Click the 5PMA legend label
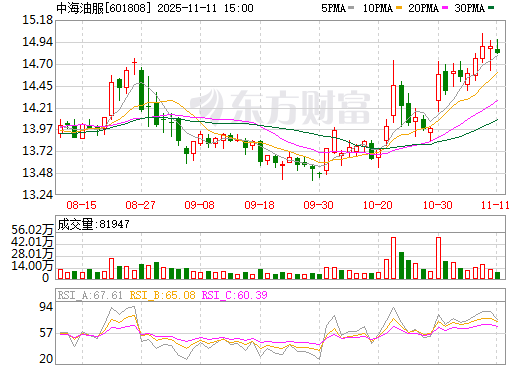The image size is (520, 365). (x=333, y=8)
